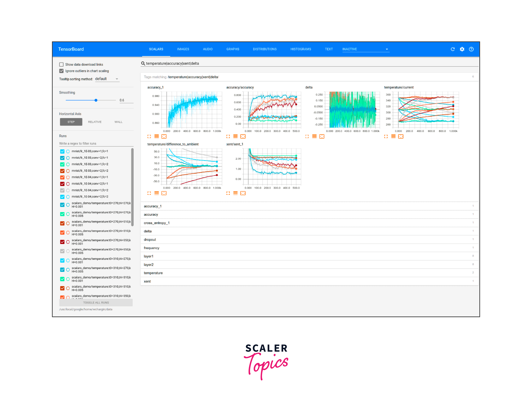Enable Show data download links checkbox
This screenshot has height=409, width=532.
point(61,64)
